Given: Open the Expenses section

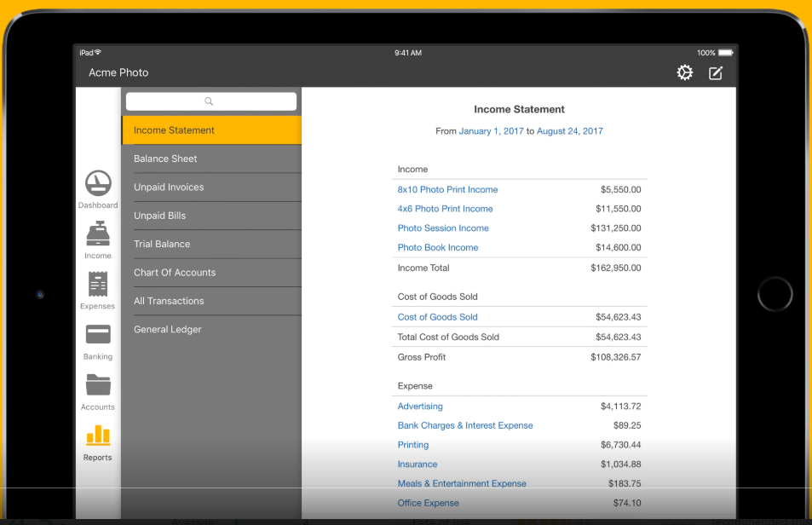Looking at the screenshot, I should click(x=97, y=287).
